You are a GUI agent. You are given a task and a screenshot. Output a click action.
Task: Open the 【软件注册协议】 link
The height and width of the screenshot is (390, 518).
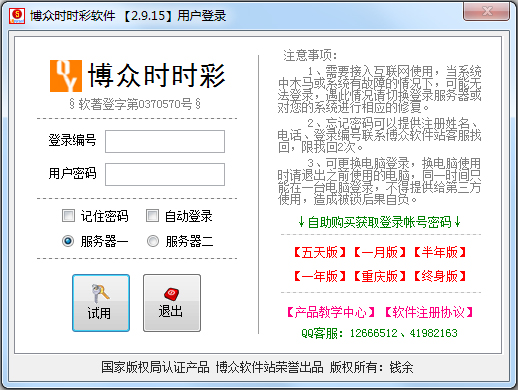point(429,312)
